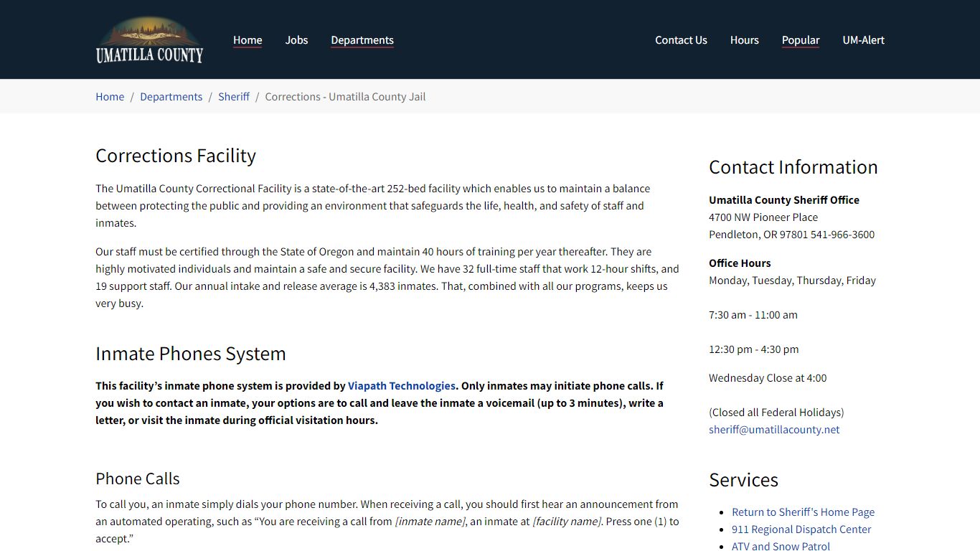Visit the ATV and Snow Patrol page
980x551 pixels.
(x=781, y=546)
